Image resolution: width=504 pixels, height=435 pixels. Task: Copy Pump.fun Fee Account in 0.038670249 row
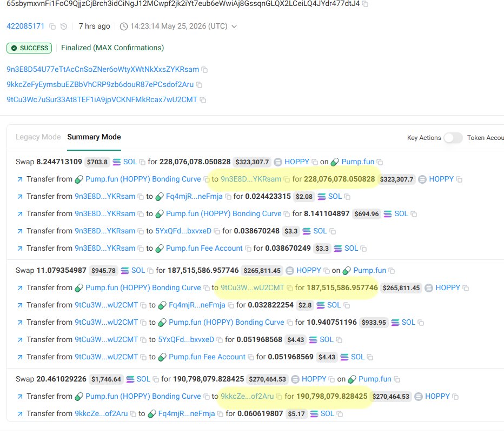(x=248, y=249)
